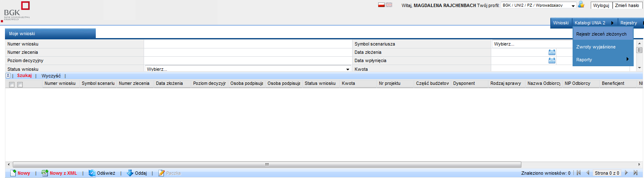644x178 pixels.
Task: Click Znaleziono wniosków count text
Action: coord(546,173)
